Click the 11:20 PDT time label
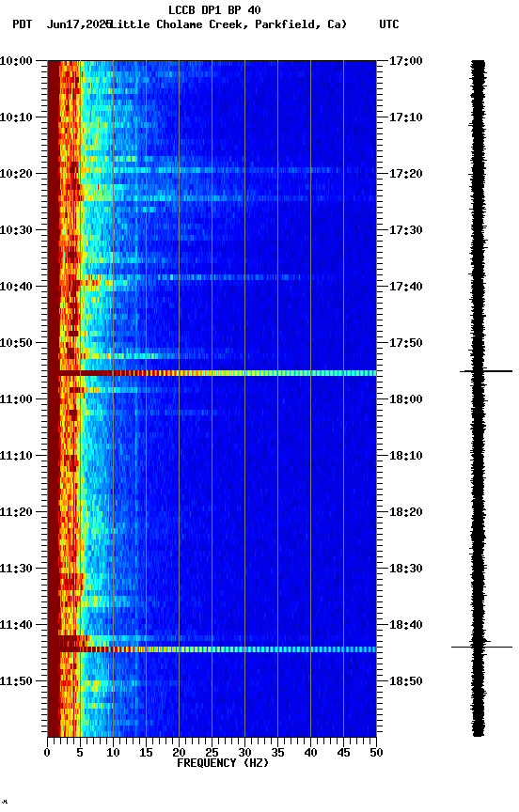This screenshot has height=812, width=519. [x=16, y=512]
